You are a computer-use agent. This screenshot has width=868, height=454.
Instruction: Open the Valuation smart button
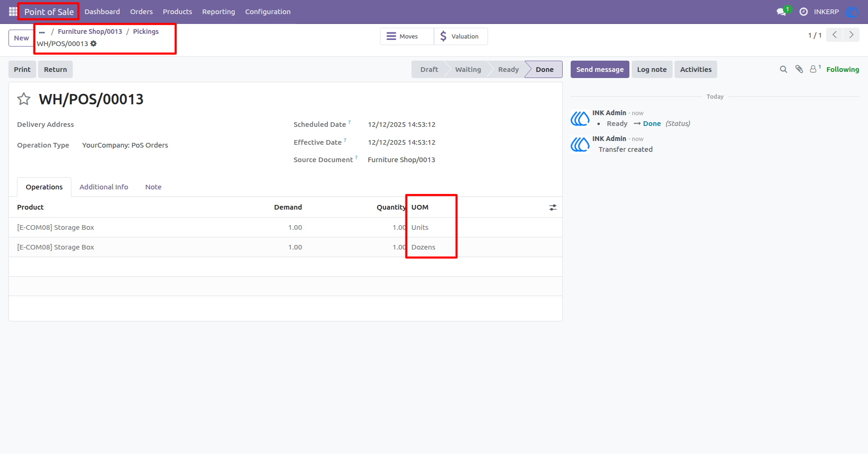[x=461, y=37]
